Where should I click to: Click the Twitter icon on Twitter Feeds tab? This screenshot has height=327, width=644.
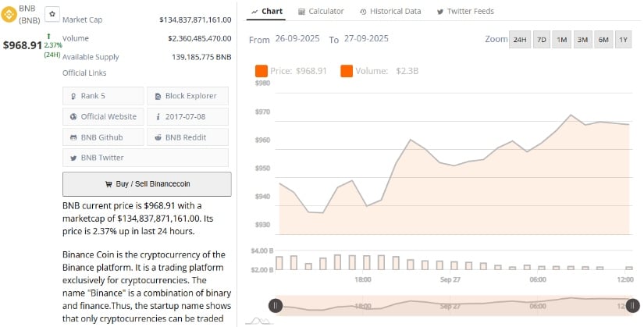coord(440,12)
